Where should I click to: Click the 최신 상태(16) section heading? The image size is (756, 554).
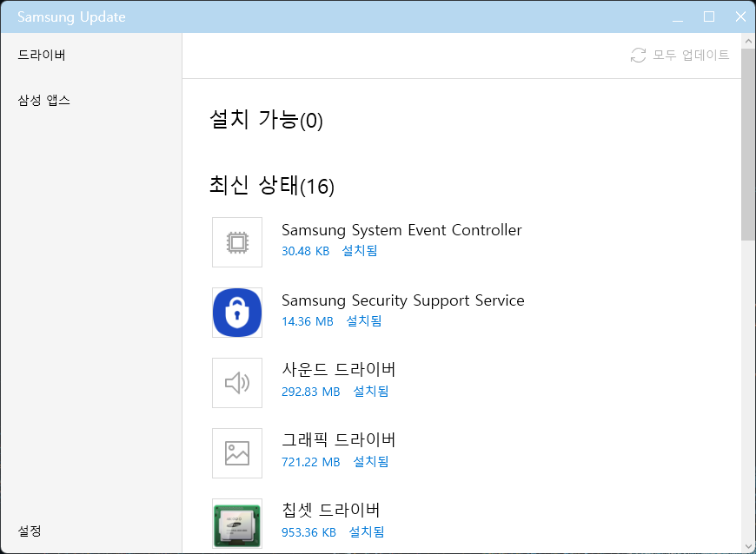point(271,186)
